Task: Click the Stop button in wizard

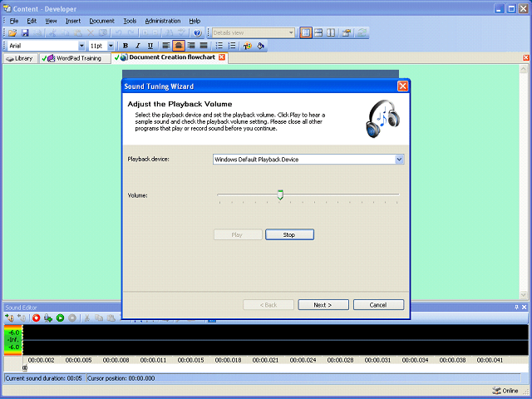Action: tap(289, 234)
